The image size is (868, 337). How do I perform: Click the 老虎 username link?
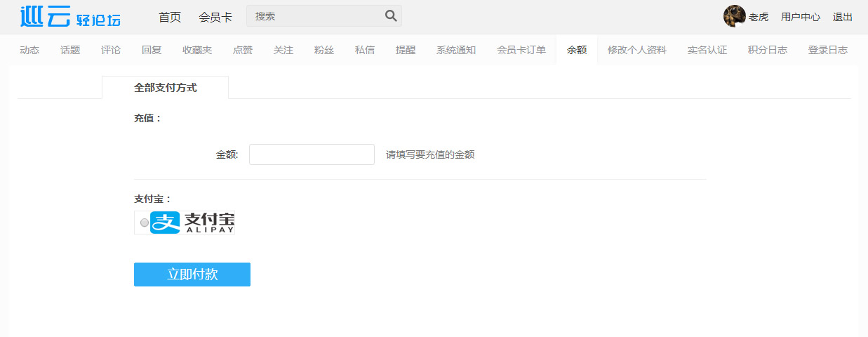point(759,17)
